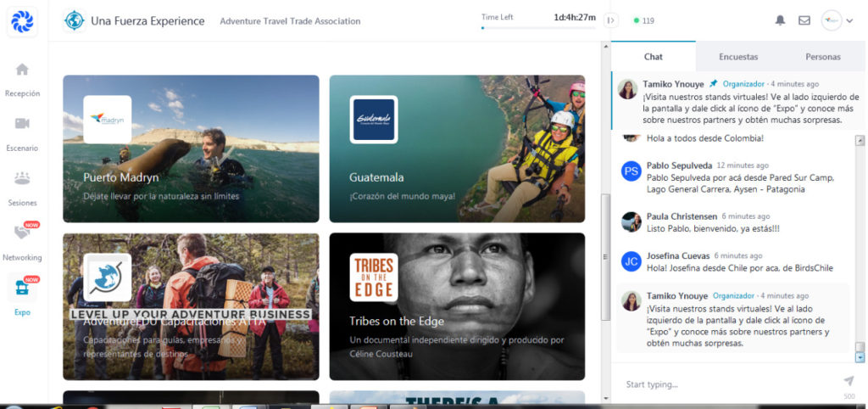Expand the profile dropdown chevron

pyautogui.click(x=849, y=21)
